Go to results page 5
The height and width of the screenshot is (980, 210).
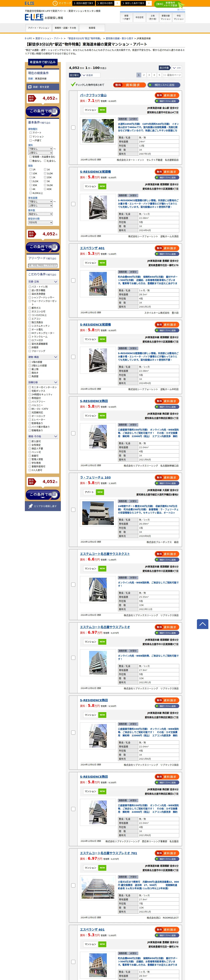click(159, 75)
